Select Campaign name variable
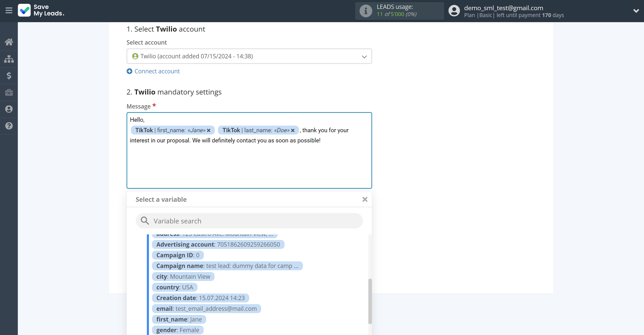 [x=227, y=266]
